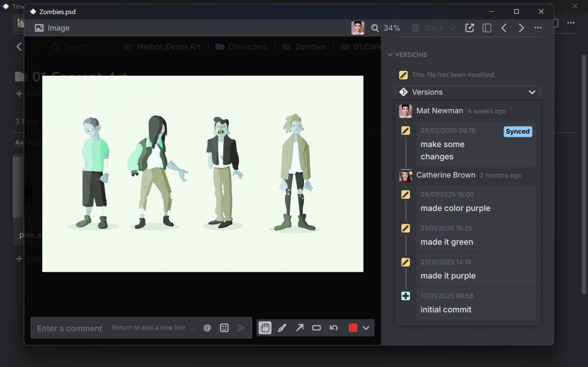Viewport: 588px width, 367px height.
Task: Click back arrow in background window
Action: tap(19, 47)
